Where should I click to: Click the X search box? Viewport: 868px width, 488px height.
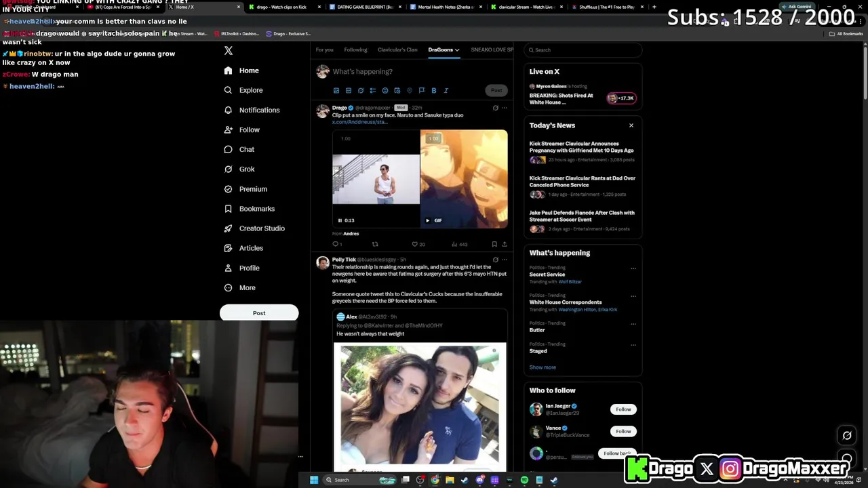[583, 49]
